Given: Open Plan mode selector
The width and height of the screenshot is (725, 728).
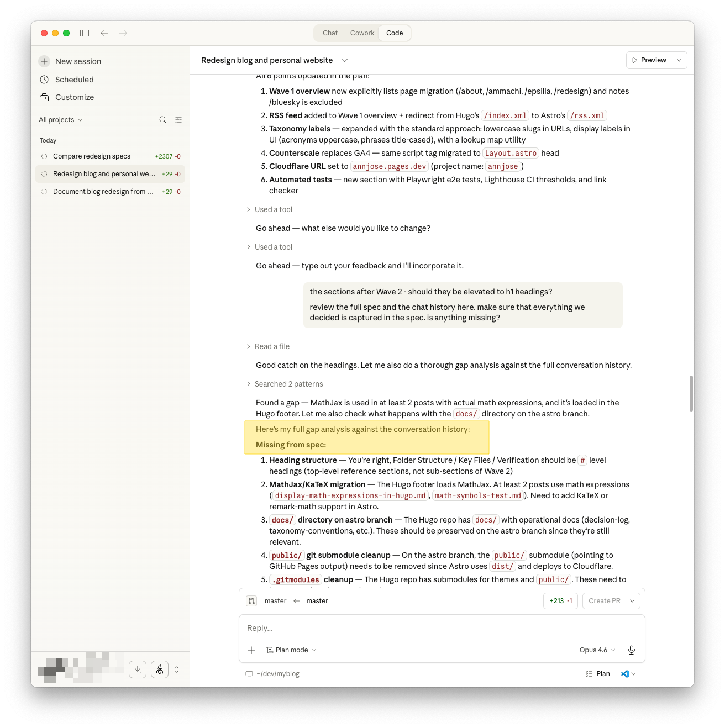Looking at the screenshot, I should tap(291, 650).
